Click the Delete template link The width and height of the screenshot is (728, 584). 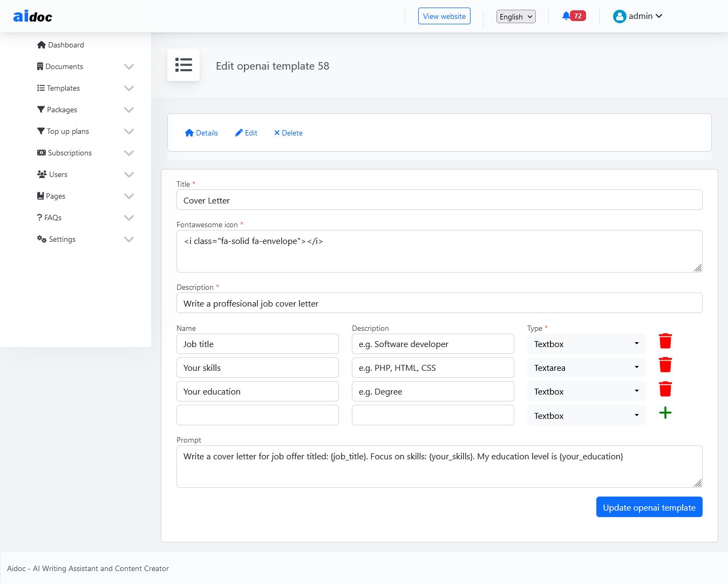[x=288, y=133]
